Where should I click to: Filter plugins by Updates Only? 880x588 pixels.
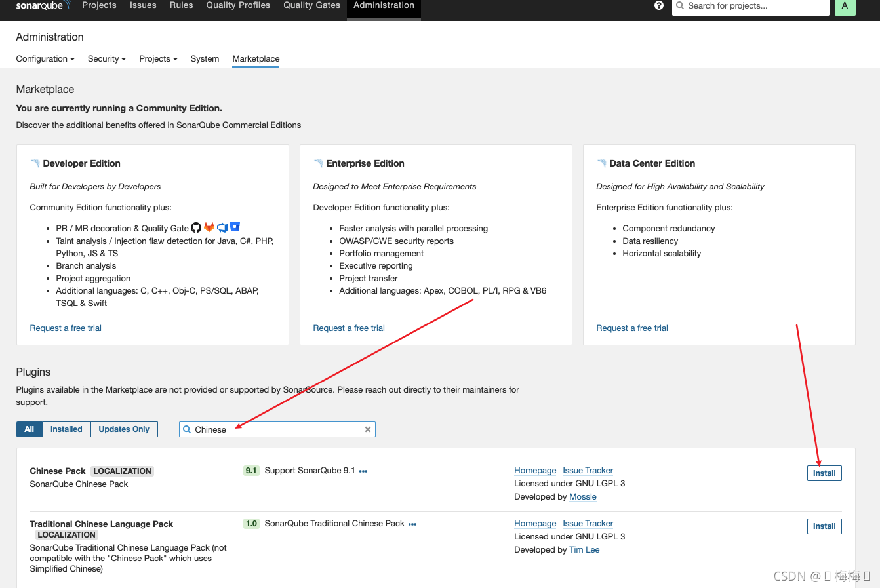tap(124, 429)
